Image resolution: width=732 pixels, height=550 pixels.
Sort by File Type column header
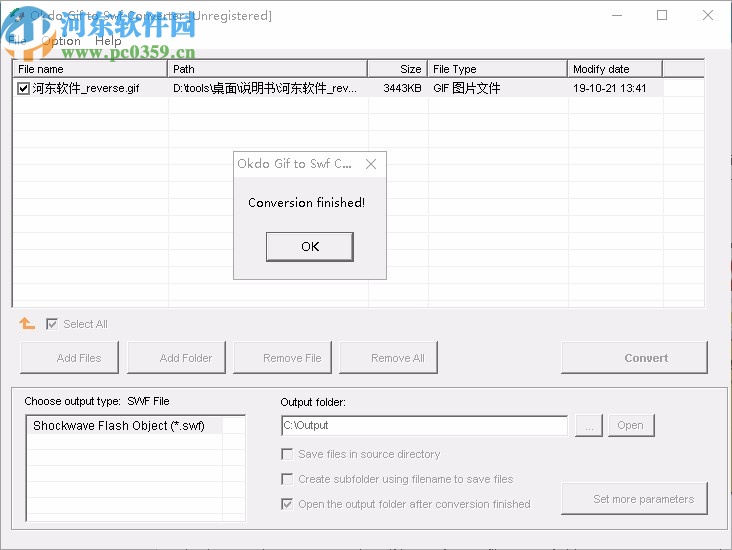pos(498,69)
